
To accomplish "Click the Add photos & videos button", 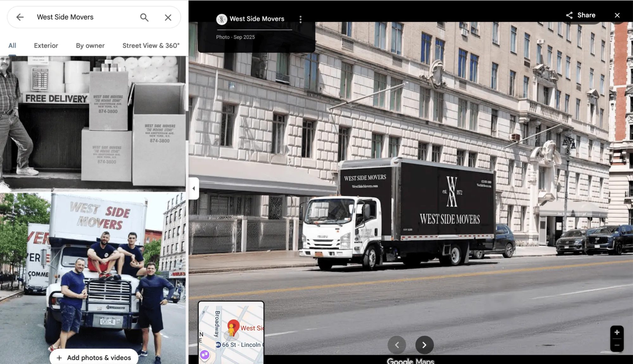I will click(x=94, y=357).
